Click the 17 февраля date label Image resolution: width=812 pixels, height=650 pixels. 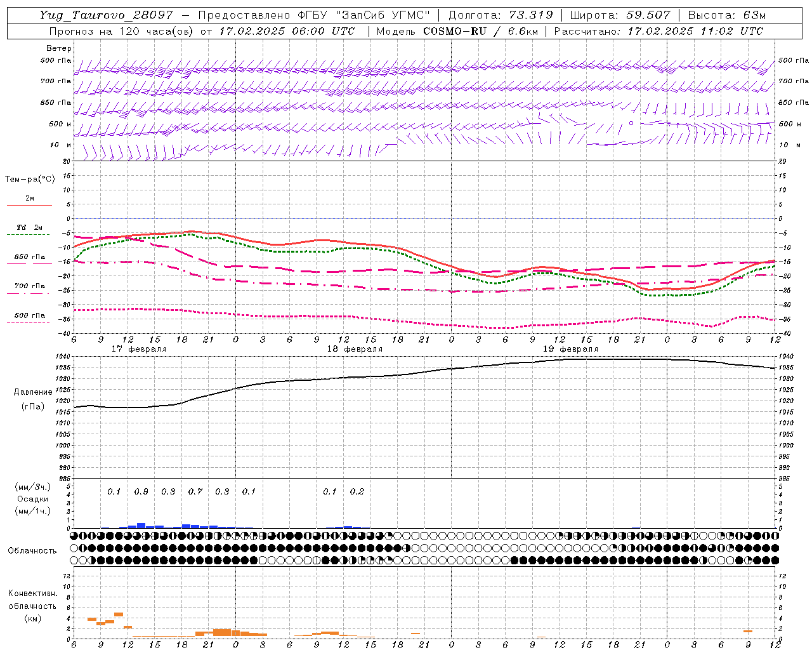(x=139, y=349)
